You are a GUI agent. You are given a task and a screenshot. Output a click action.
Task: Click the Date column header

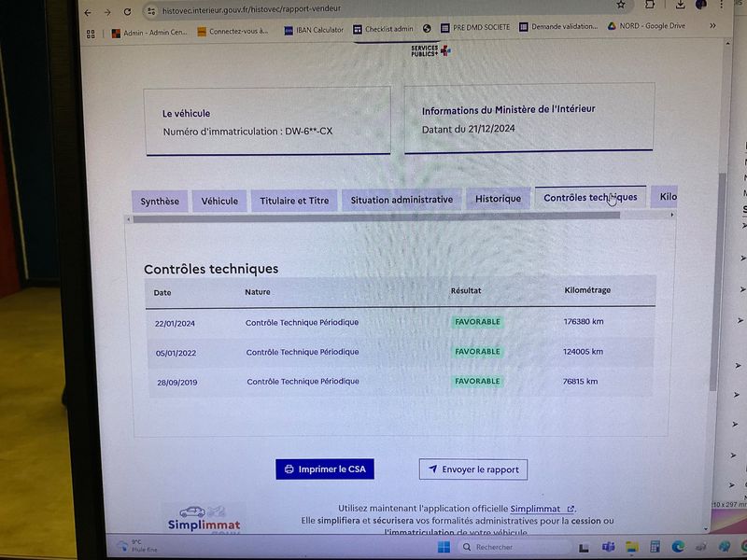pos(162,292)
